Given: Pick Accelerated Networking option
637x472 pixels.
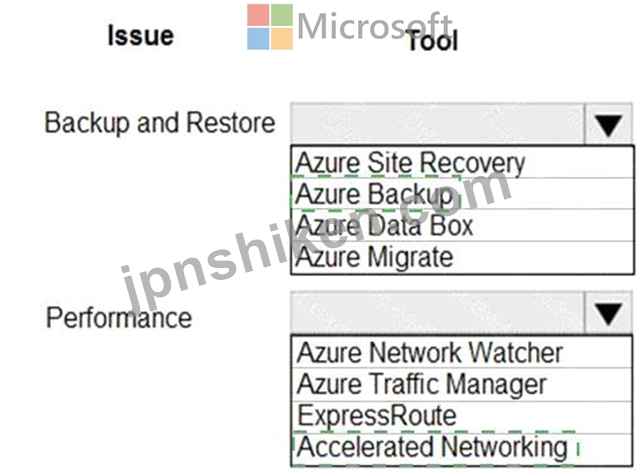Looking at the screenshot, I should pyautogui.click(x=462, y=448).
